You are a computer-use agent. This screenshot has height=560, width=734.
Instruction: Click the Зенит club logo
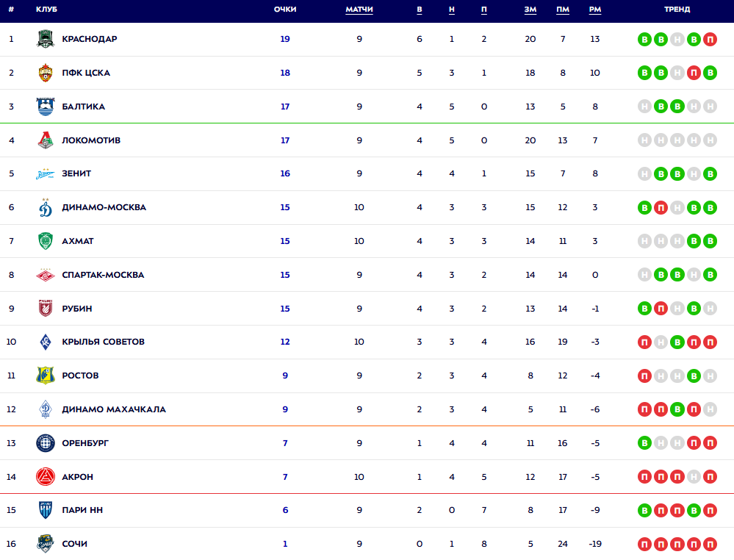pos(46,174)
